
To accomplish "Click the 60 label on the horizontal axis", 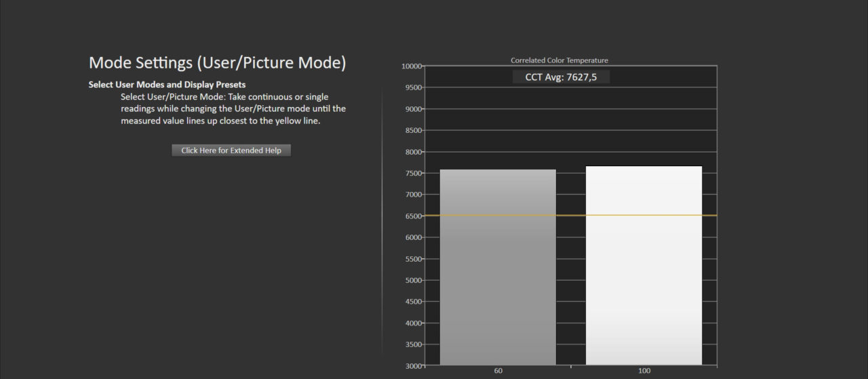I will tap(498, 372).
